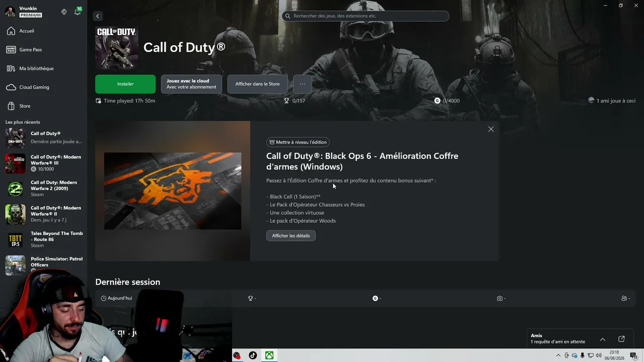Click the Time played calendar icon
The width and height of the screenshot is (644, 362).
98,101
